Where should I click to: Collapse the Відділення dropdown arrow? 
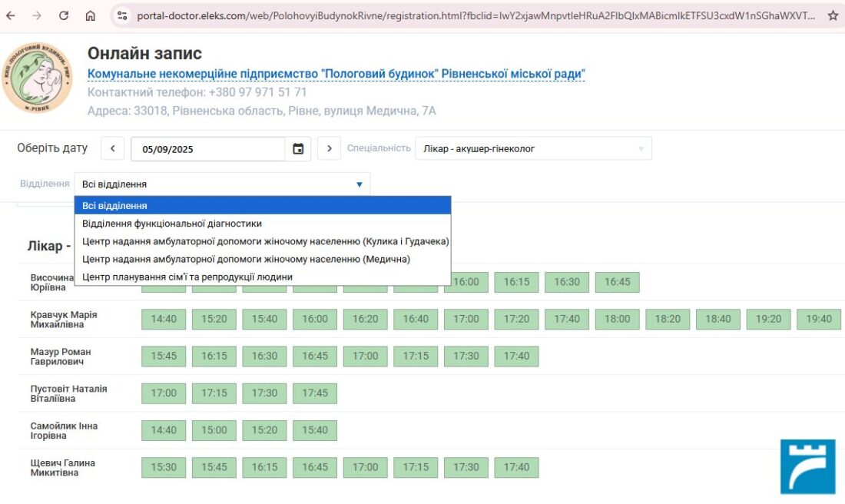[x=359, y=184]
